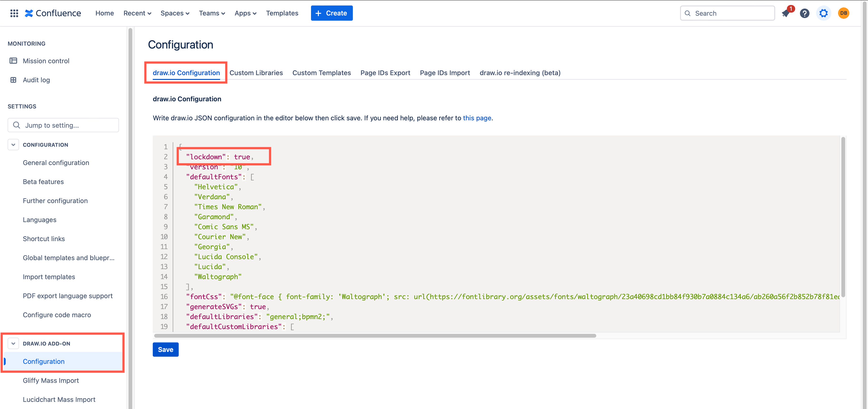Click the "Lucida Console" entry
Image resolution: width=868 pixels, height=409 pixels.
(x=227, y=257)
